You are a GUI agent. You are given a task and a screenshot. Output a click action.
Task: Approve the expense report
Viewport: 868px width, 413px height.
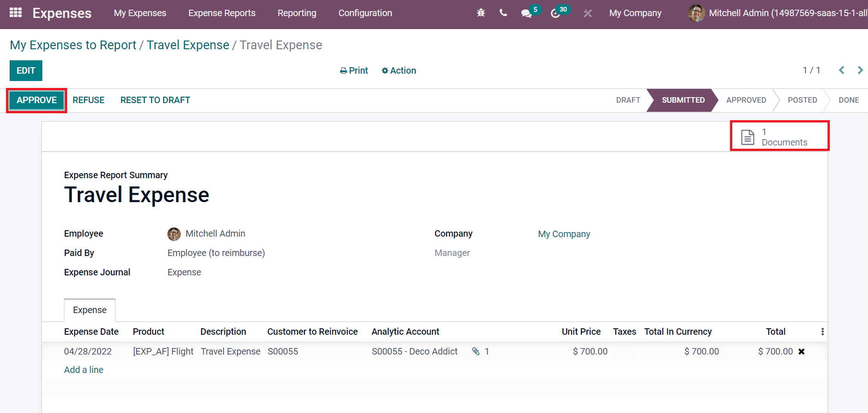(37, 100)
